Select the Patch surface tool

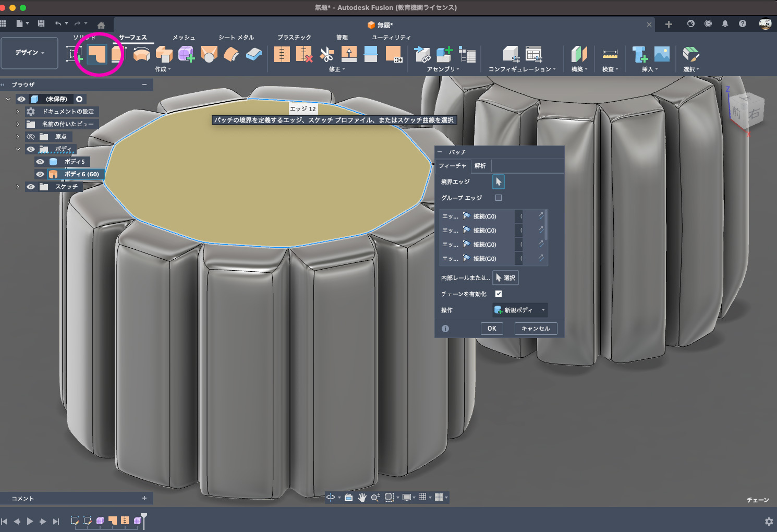(96, 54)
